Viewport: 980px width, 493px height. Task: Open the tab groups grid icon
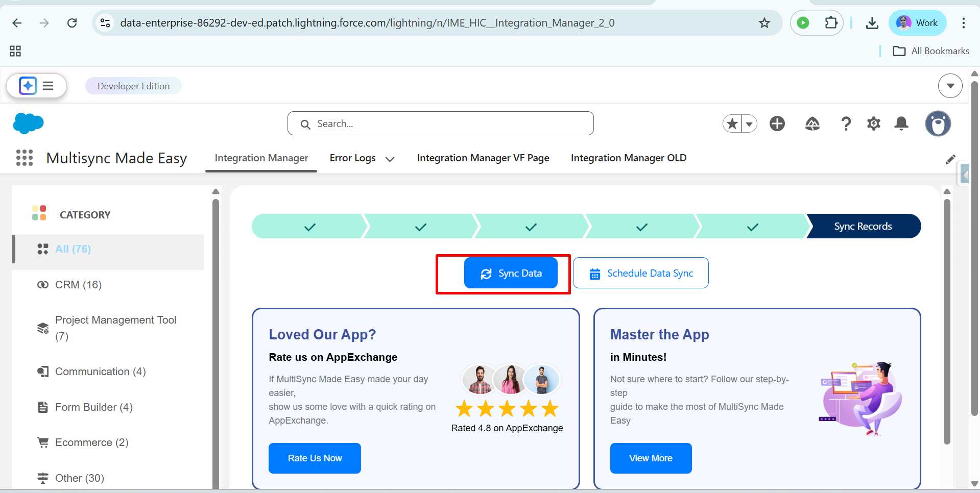click(x=15, y=51)
